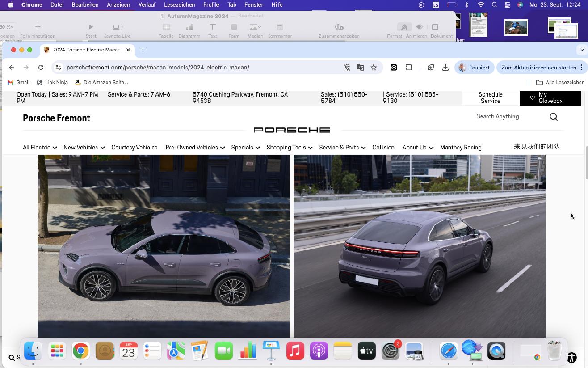Screen dimensions: 588x368
Task: Launch Music from the Dock
Action: coord(295,351)
